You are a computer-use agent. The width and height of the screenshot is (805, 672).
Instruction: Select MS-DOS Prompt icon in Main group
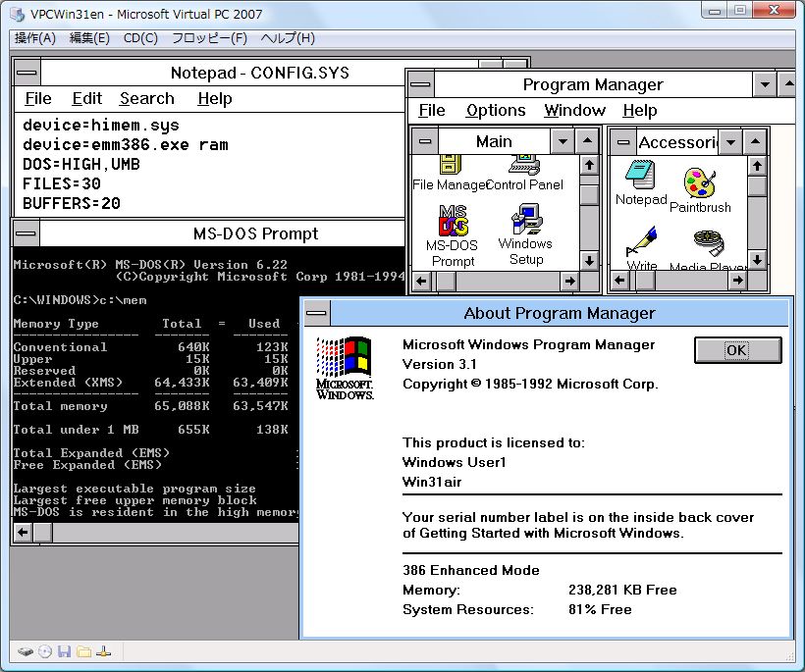tap(454, 220)
